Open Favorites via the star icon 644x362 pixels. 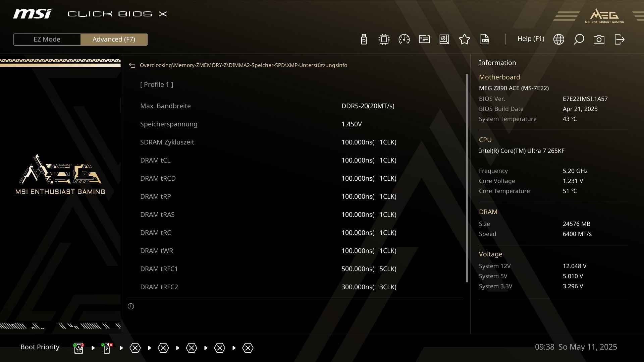click(x=465, y=39)
